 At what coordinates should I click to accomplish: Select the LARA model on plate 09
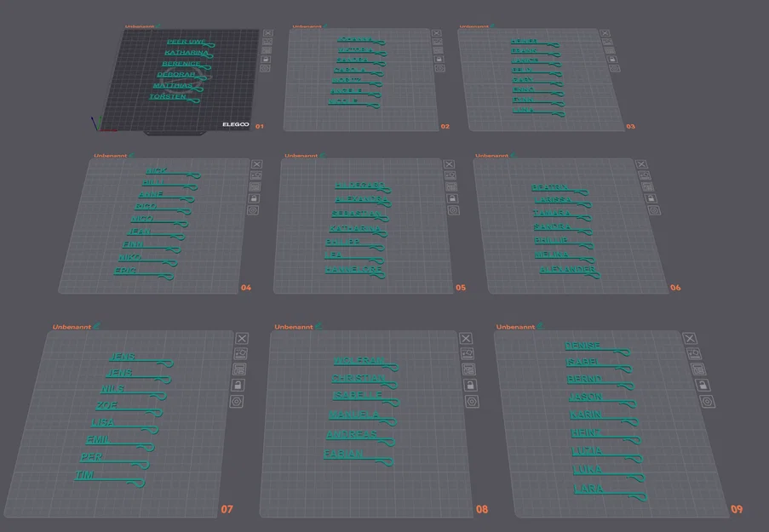tap(611, 492)
